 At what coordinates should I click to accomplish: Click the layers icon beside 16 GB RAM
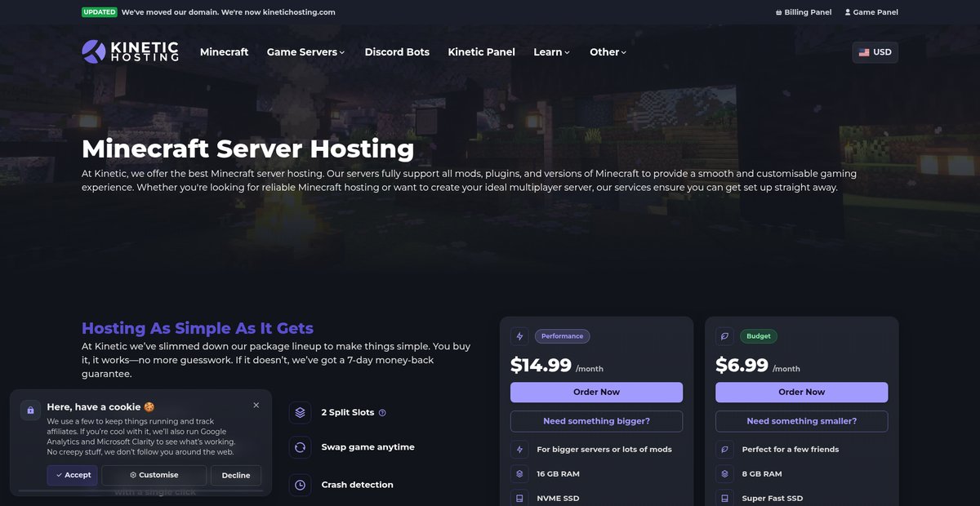[x=519, y=474]
